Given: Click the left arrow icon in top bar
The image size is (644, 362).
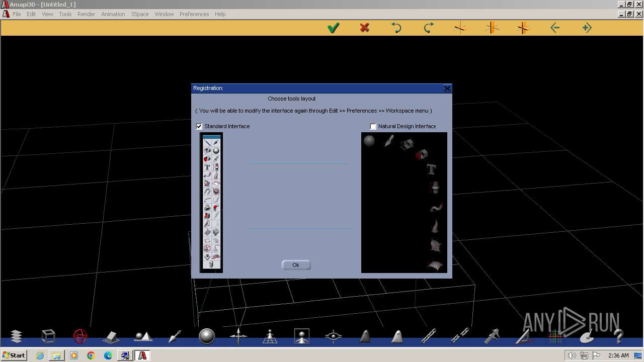Looking at the screenshot, I should point(555,28).
